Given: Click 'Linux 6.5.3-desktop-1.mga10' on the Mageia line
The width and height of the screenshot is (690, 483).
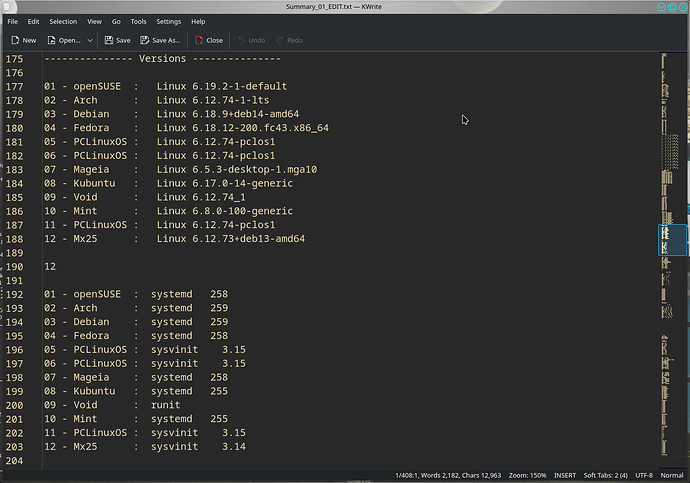Looking at the screenshot, I should coord(237,169).
